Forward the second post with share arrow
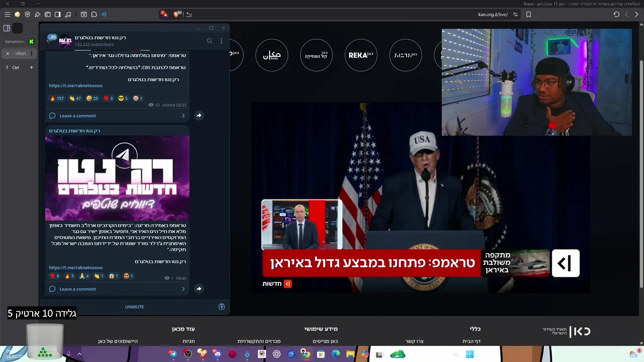Image resolution: width=644 pixels, height=362 pixels. coord(199,289)
